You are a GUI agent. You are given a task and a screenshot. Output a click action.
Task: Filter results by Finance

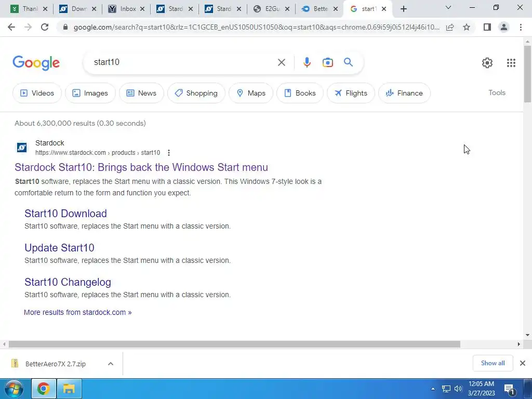[404, 93]
